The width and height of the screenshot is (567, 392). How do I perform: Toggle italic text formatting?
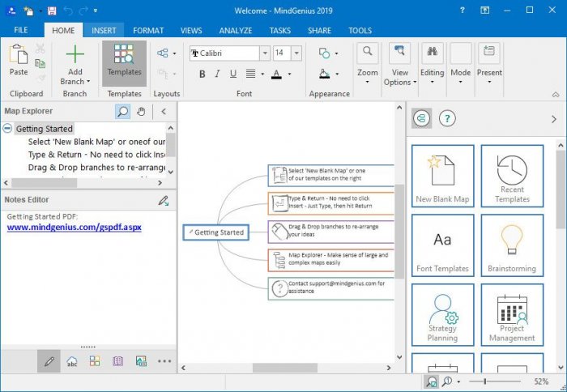219,74
